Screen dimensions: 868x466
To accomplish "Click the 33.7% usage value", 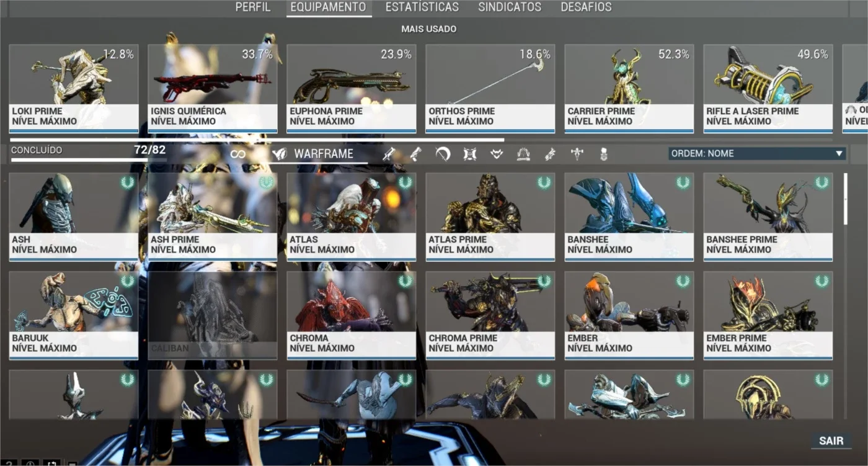I will tap(257, 55).
